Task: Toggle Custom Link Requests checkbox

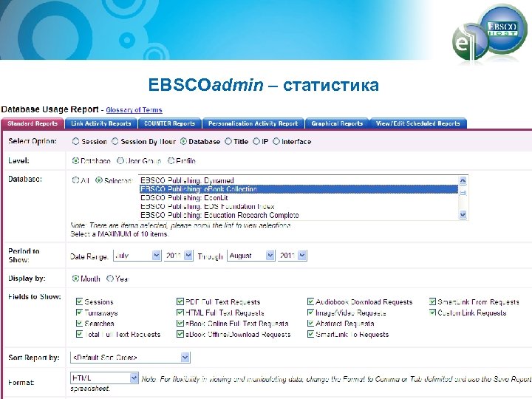Action: click(x=432, y=312)
